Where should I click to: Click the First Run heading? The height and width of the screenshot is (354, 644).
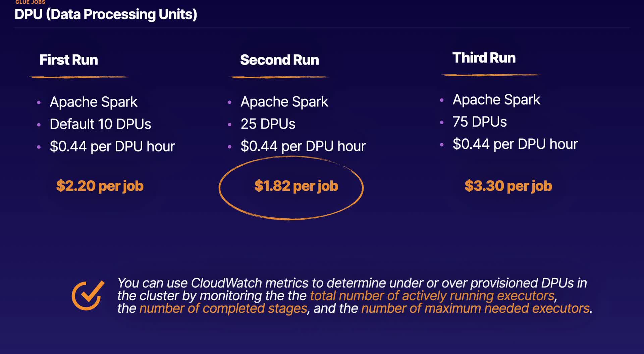(x=69, y=60)
